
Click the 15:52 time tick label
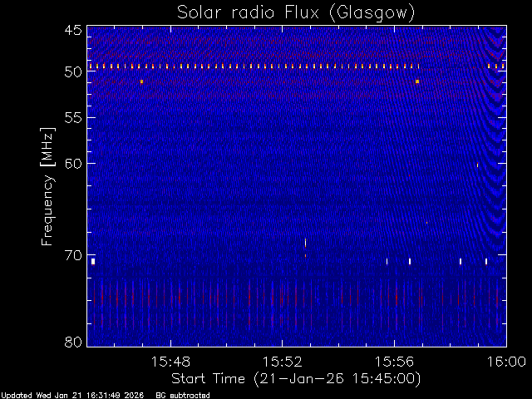coord(283,362)
